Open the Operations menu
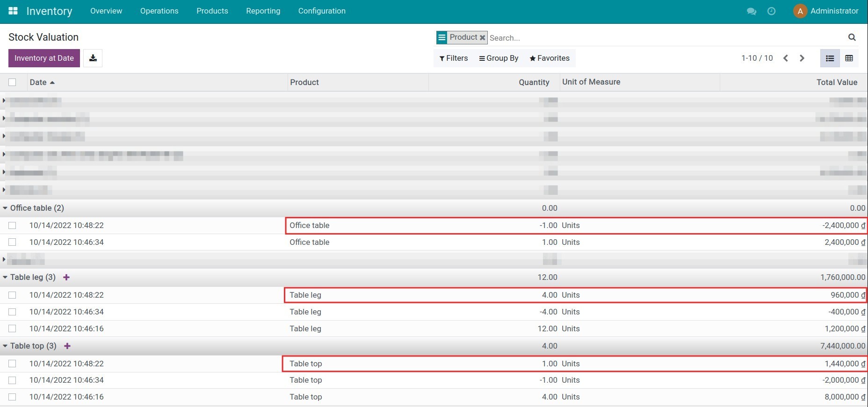The height and width of the screenshot is (407, 868). 159,11
